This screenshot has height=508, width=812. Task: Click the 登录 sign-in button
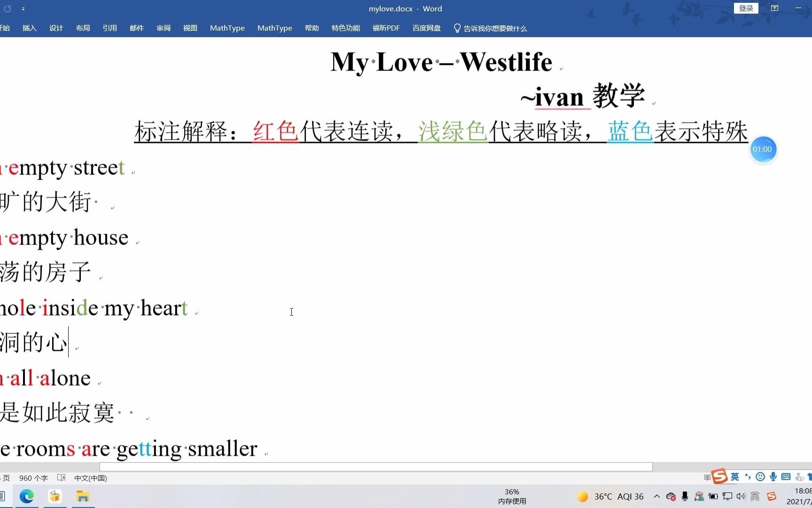pos(746,8)
